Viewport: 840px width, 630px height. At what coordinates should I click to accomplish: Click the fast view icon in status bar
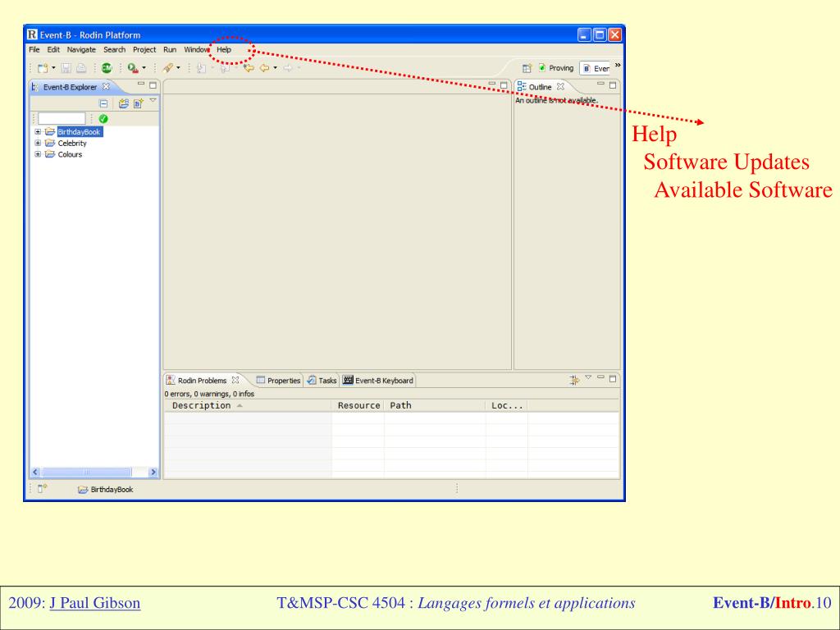coord(43,489)
